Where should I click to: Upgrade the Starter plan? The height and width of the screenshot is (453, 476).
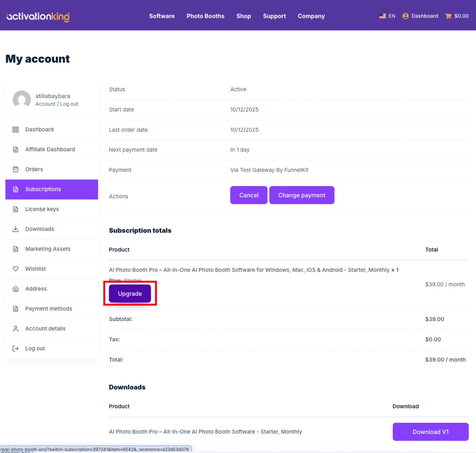coord(130,294)
